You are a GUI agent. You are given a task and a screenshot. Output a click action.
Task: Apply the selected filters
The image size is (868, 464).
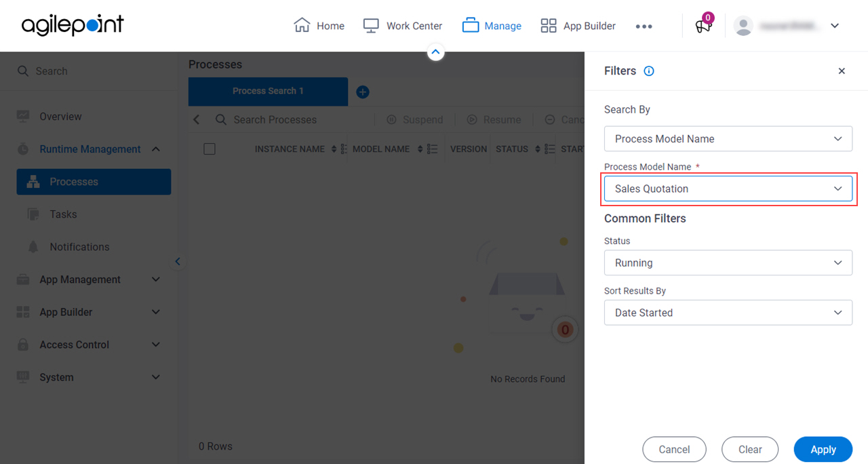(x=823, y=449)
